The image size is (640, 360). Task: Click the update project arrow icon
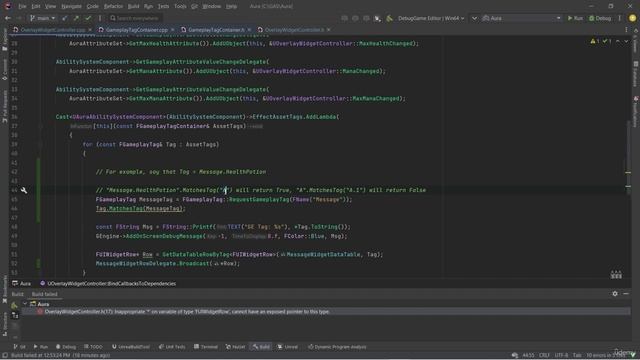(x=64, y=18)
